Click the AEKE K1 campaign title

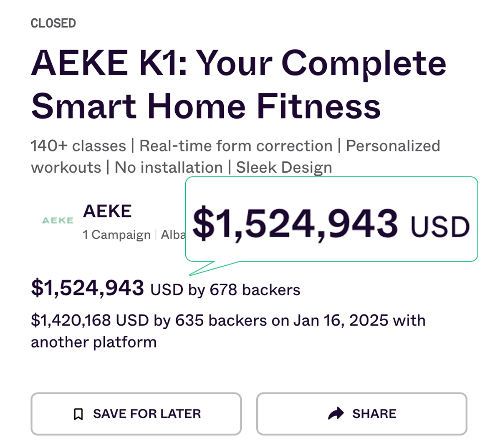click(238, 84)
